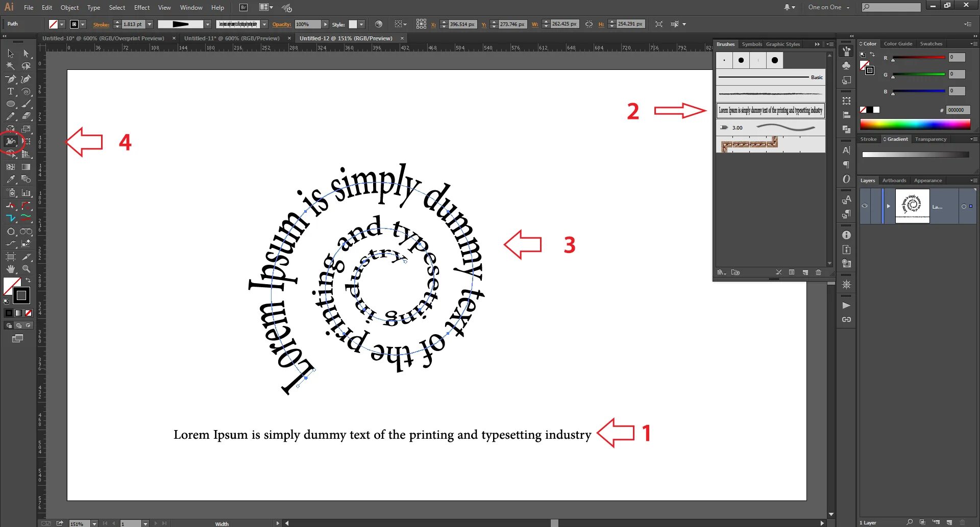Reset default fill and stroke
Viewport: 980px width, 527px height.
click(6, 302)
